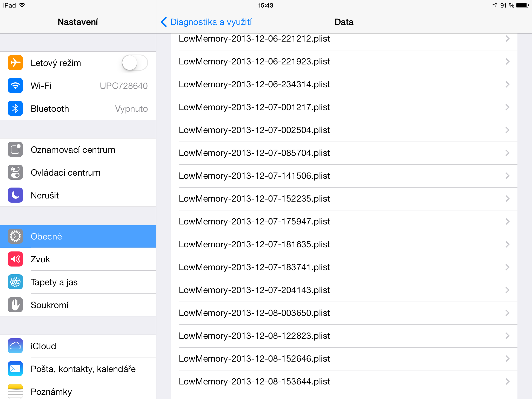Open Oznamovací centrum settings

pyautogui.click(x=78, y=150)
